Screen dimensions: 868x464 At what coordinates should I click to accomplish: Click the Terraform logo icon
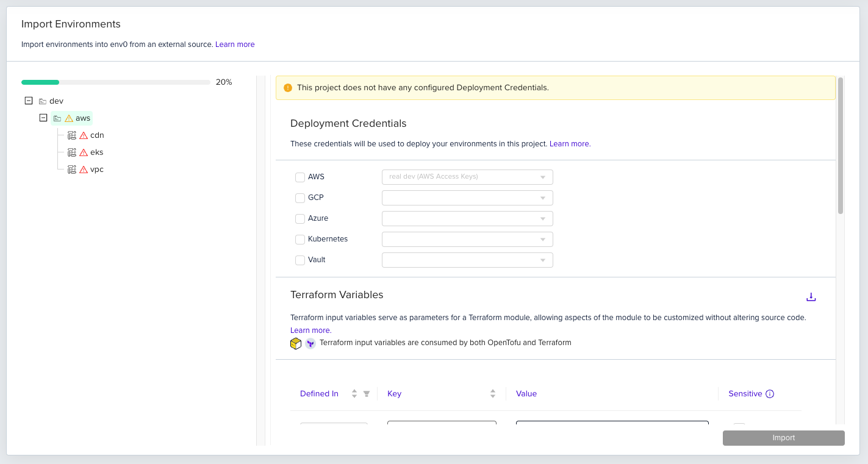[x=310, y=343]
